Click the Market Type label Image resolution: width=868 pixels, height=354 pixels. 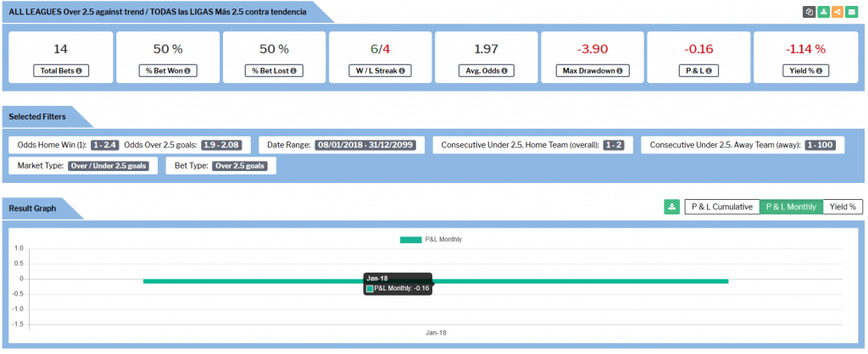(x=41, y=165)
